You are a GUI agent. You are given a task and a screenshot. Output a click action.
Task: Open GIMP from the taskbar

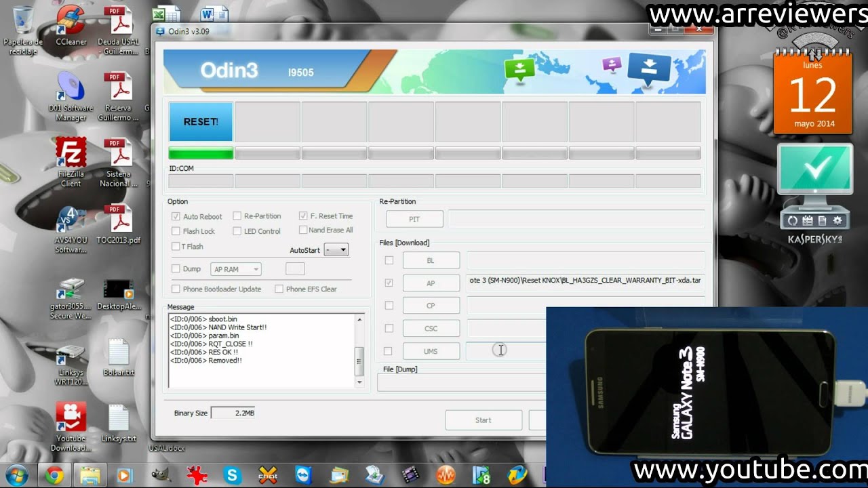tap(161, 475)
